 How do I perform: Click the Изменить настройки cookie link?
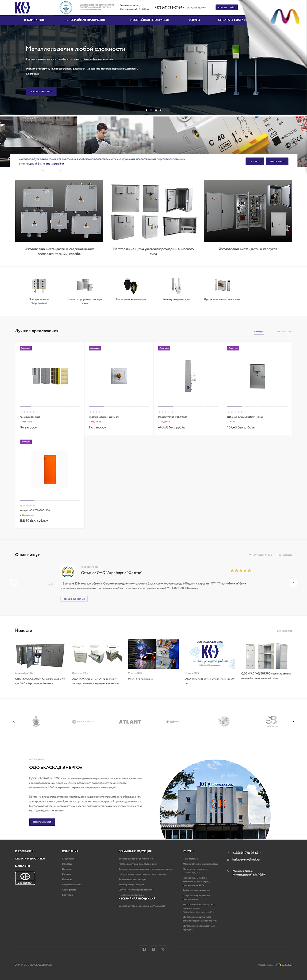51,164
